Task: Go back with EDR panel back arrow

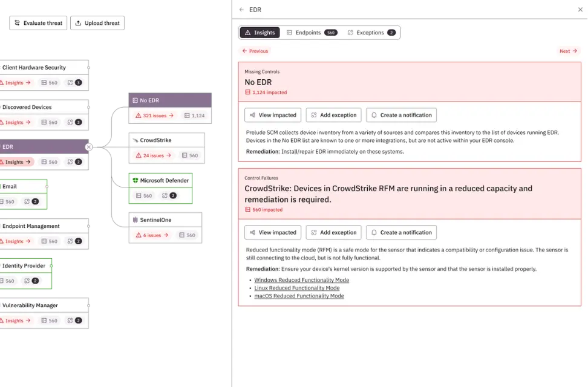Action: [241, 10]
